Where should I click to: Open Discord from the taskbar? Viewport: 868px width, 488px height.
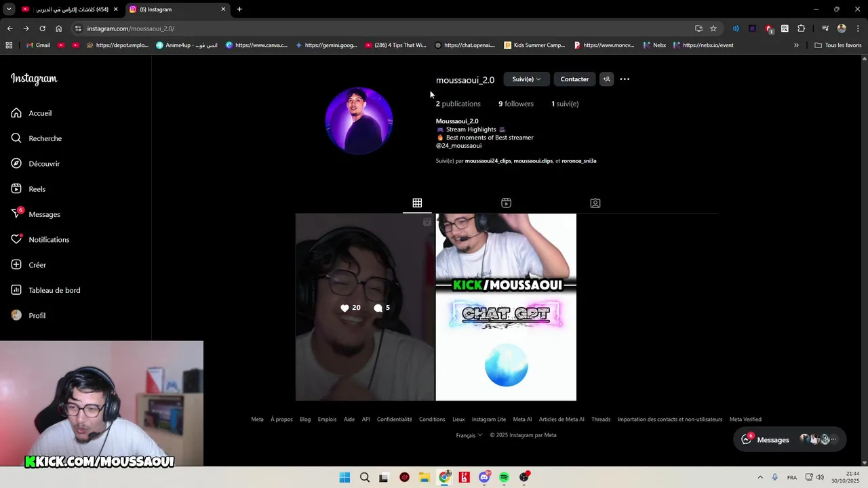coord(484,477)
